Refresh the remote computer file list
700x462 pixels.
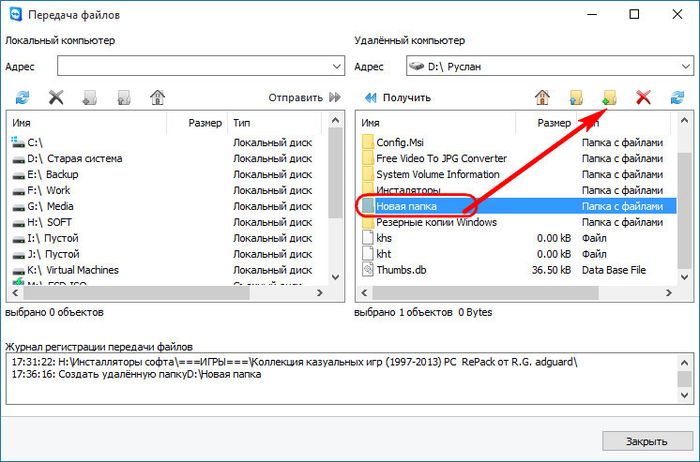tap(678, 97)
